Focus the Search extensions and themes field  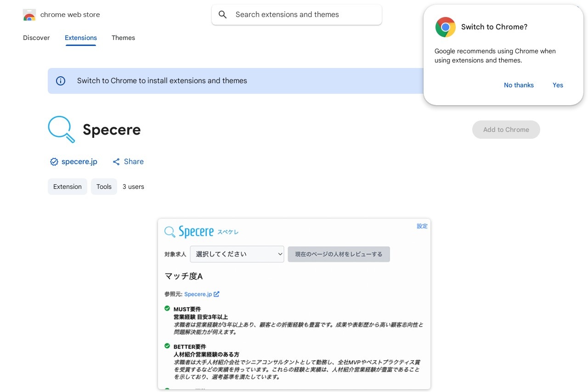coord(297,15)
